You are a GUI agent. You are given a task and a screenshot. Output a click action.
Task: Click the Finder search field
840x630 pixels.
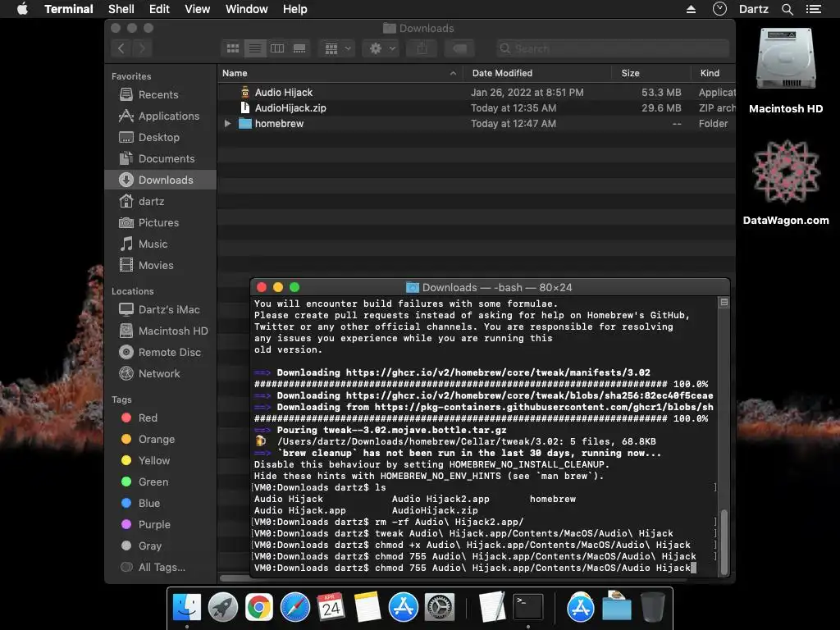pyautogui.click(x=612, y=48)
